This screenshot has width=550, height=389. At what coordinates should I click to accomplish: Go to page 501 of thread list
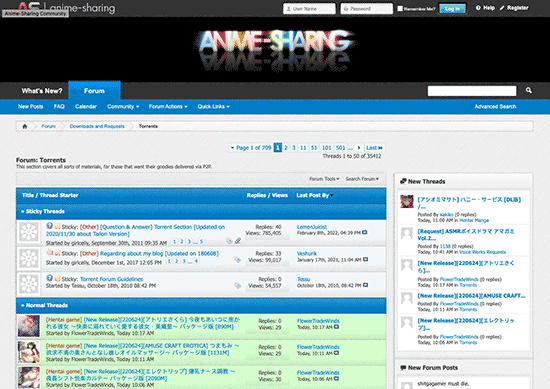tap(340, 148)
